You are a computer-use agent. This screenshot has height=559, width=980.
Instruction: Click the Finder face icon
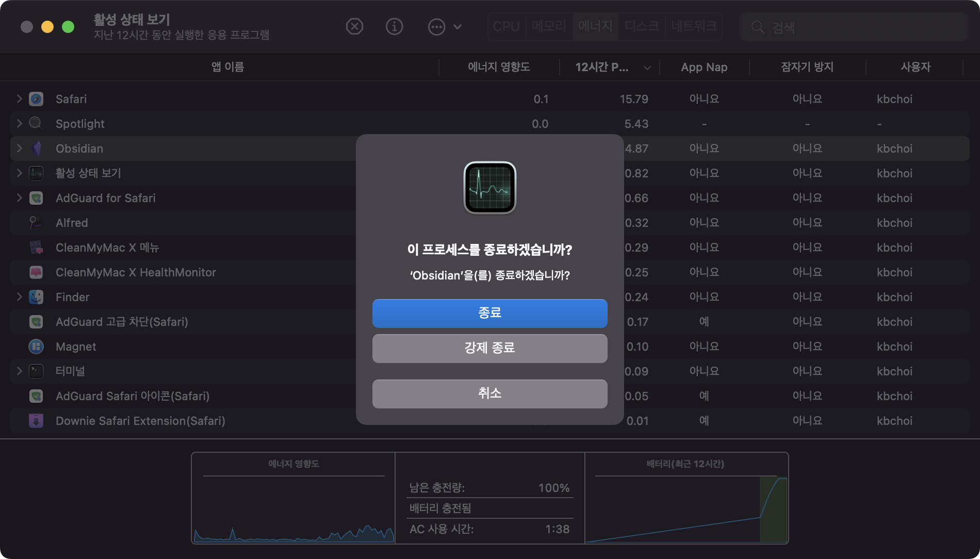click(36, 297)
